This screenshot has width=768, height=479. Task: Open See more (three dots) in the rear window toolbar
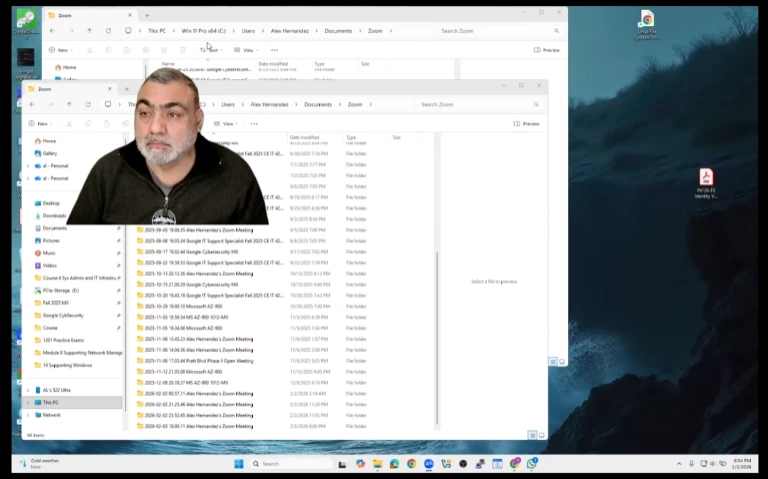[x=274, y=50]
